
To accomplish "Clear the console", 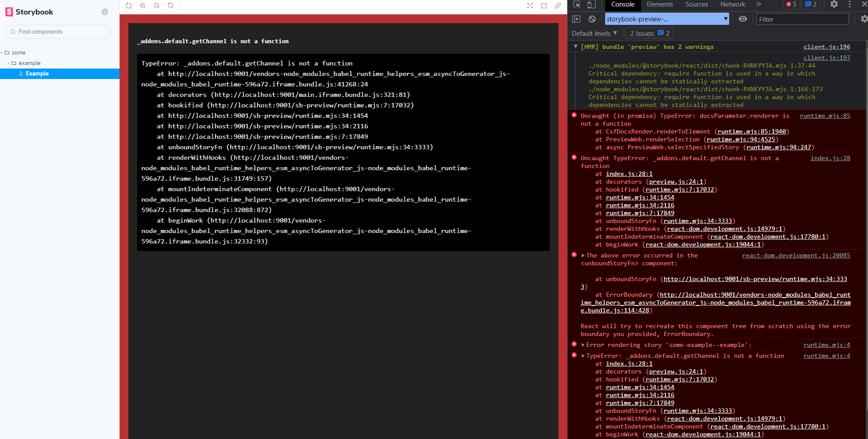I will coord(592,19).
